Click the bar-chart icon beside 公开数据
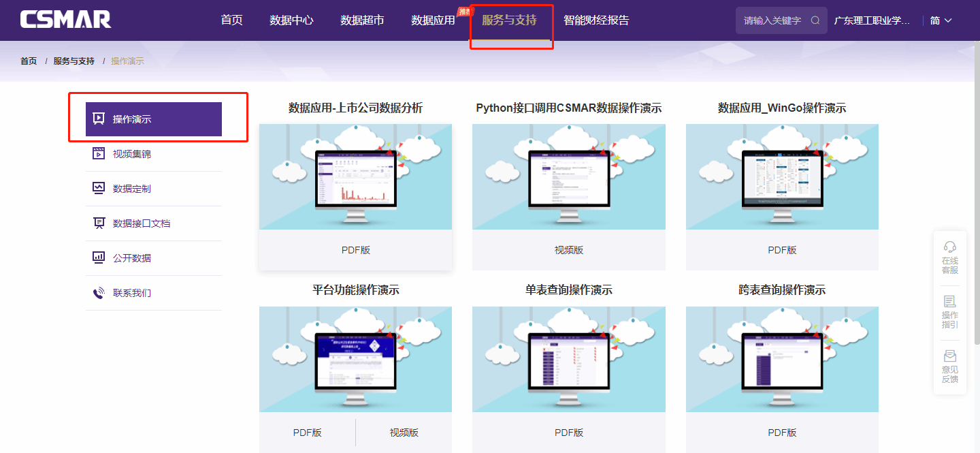The height and width of the screenshot is (453, 980). coord(99,258)
